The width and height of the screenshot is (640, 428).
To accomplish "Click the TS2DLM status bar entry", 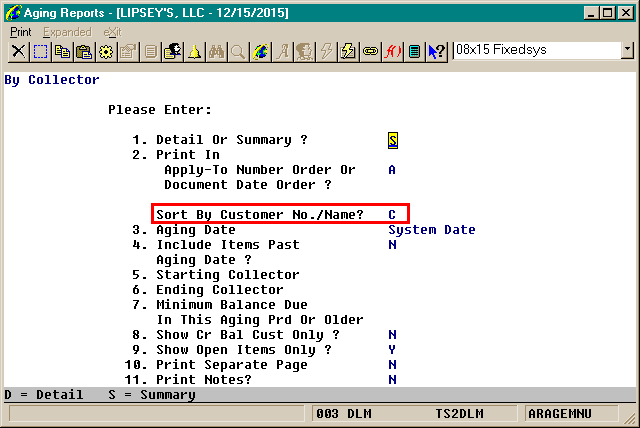I will point(459,414).
